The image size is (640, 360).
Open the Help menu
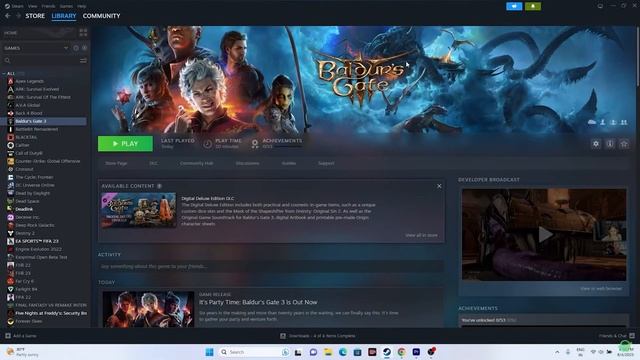pyautogui.click(x=82, y=6)
